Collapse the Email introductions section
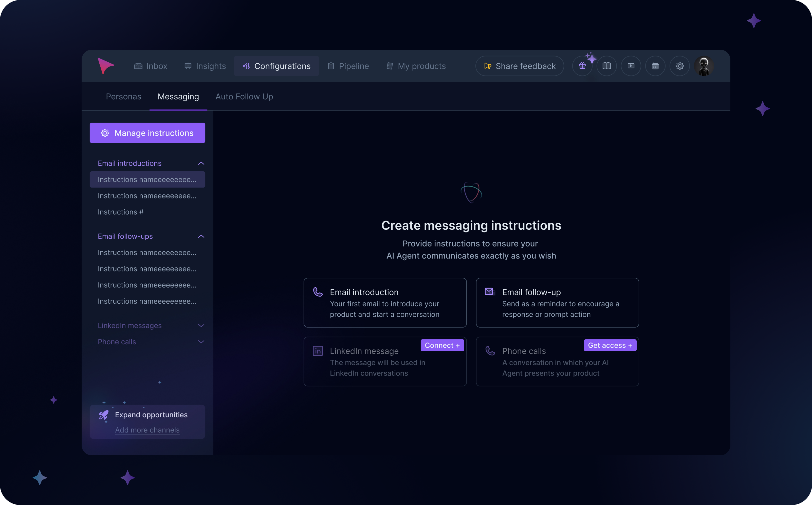 point(201,163)
